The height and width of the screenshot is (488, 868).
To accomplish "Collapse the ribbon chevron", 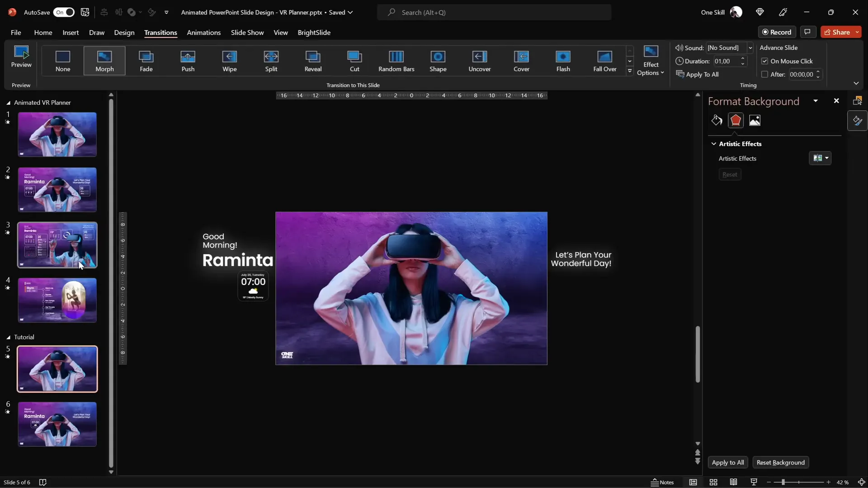I will tap(856, 83).
